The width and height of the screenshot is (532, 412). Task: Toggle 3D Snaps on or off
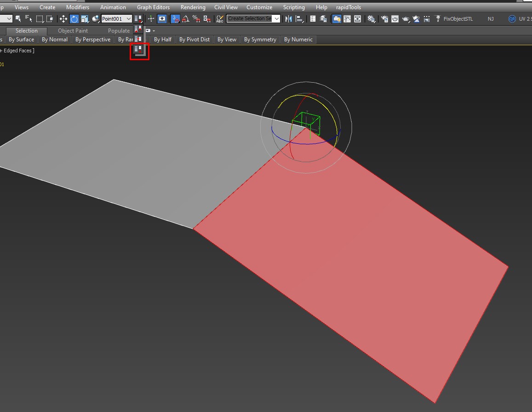click(x=175, y=19)
